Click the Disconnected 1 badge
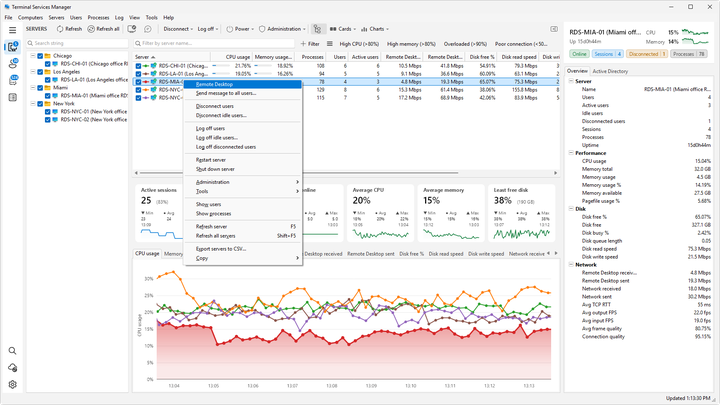This screenshot has width=720, height=405. tap(647, 54)
